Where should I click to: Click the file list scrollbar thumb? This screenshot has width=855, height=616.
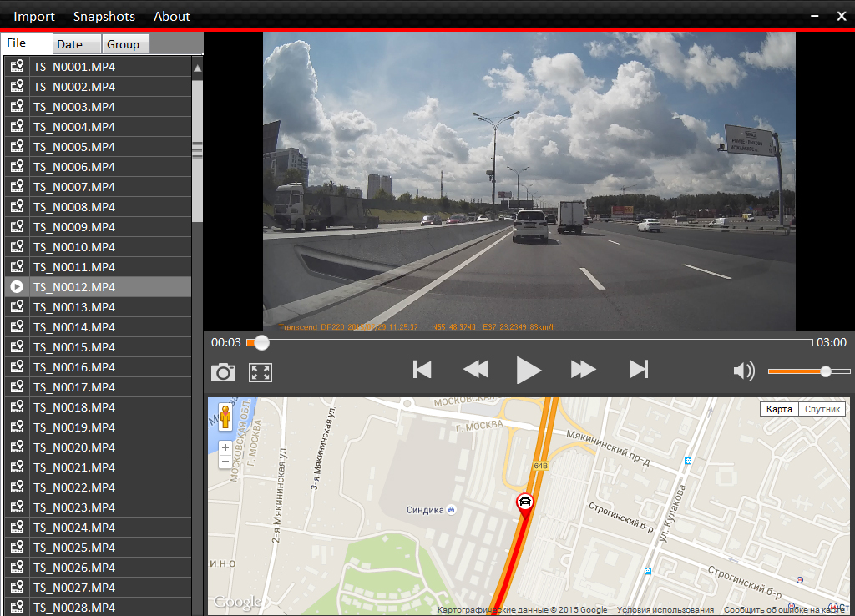click(x=197, y=150)
